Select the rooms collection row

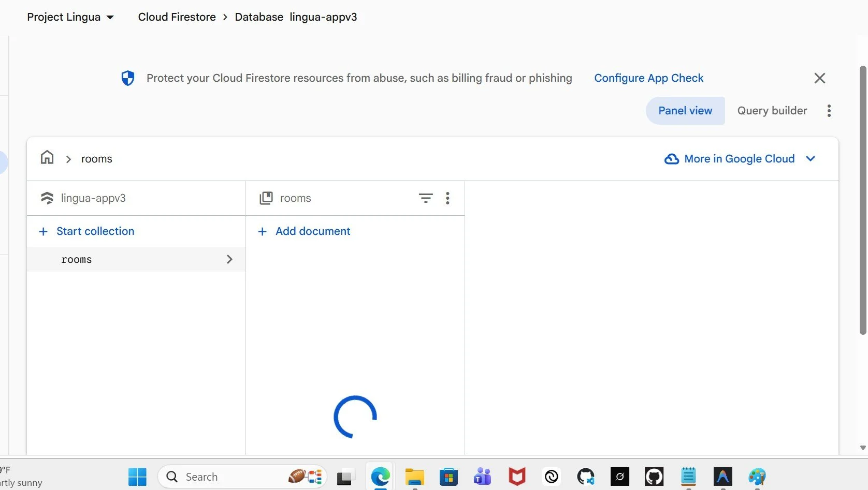coord(136,259)
